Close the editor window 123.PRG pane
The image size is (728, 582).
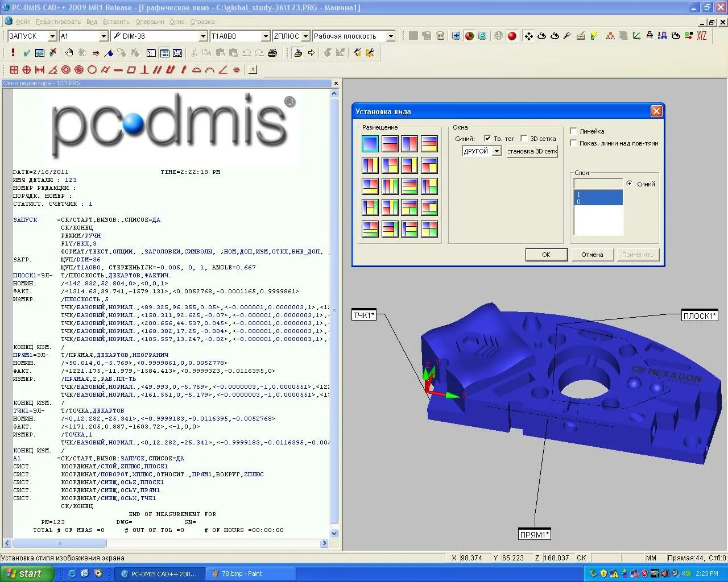(x=336, y=83)
